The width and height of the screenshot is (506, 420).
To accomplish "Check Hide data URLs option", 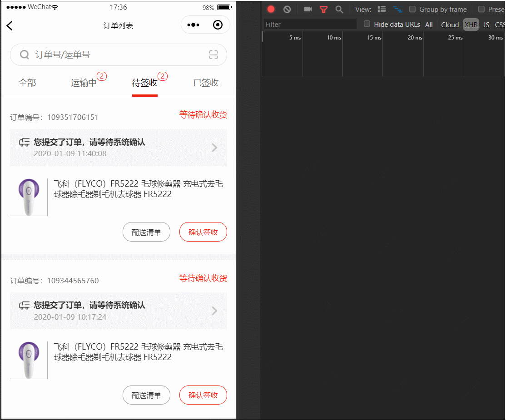I will tap(367, 24).
